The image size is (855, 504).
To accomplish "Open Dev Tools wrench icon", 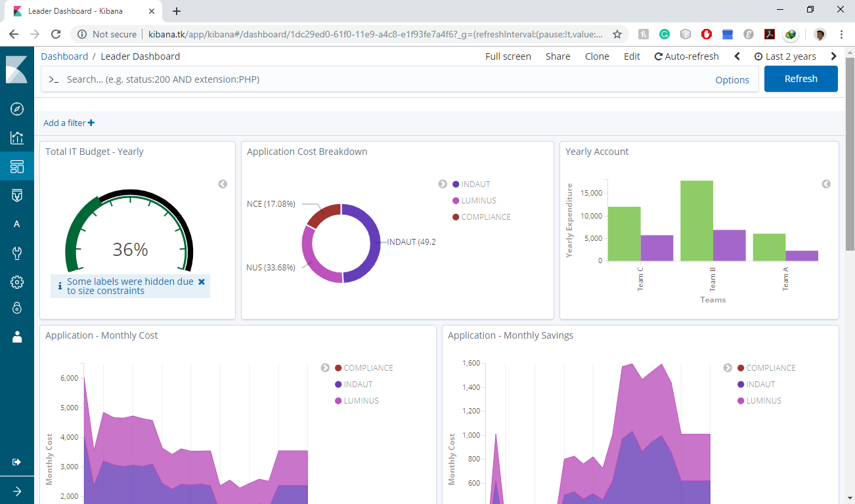I will 17,253.
